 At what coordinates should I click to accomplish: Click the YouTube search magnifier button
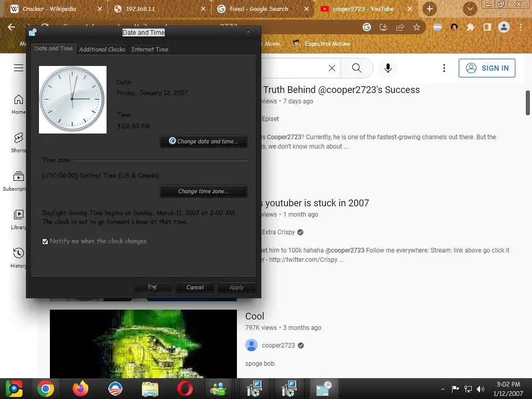coord(357,68)
